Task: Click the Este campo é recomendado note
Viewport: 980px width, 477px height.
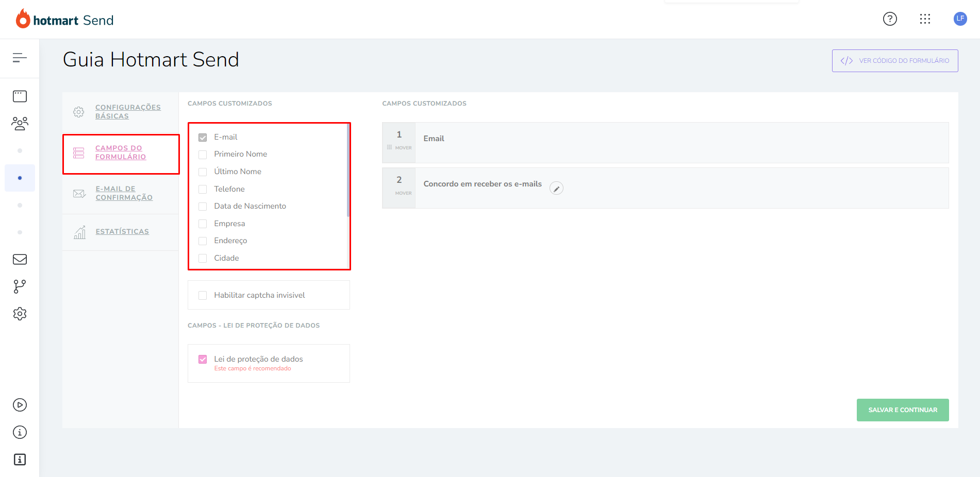Action: coord(253,369)
